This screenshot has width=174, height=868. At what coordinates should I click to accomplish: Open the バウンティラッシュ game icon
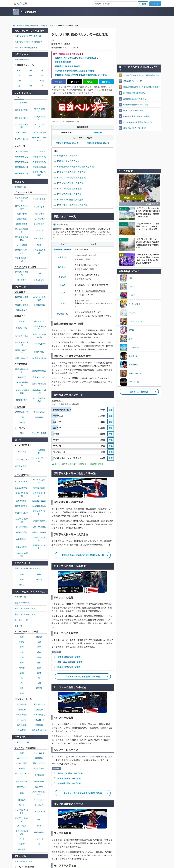(124, 321)
